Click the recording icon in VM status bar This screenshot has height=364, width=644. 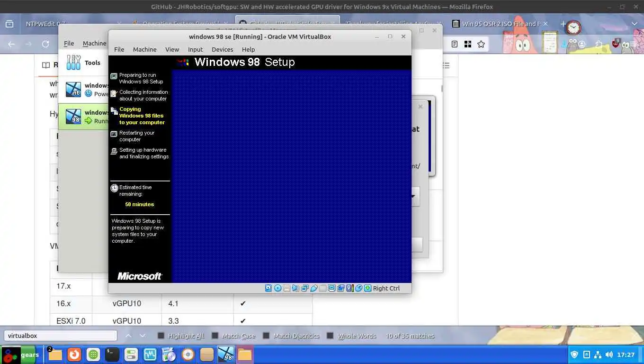point(340,288)
